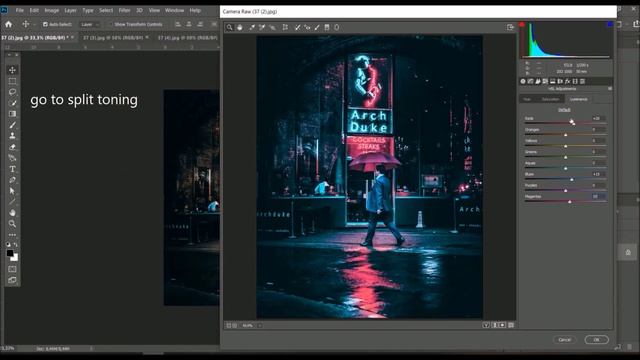
Task: Open the Layer dropdown in options bar
Action: 90,24
